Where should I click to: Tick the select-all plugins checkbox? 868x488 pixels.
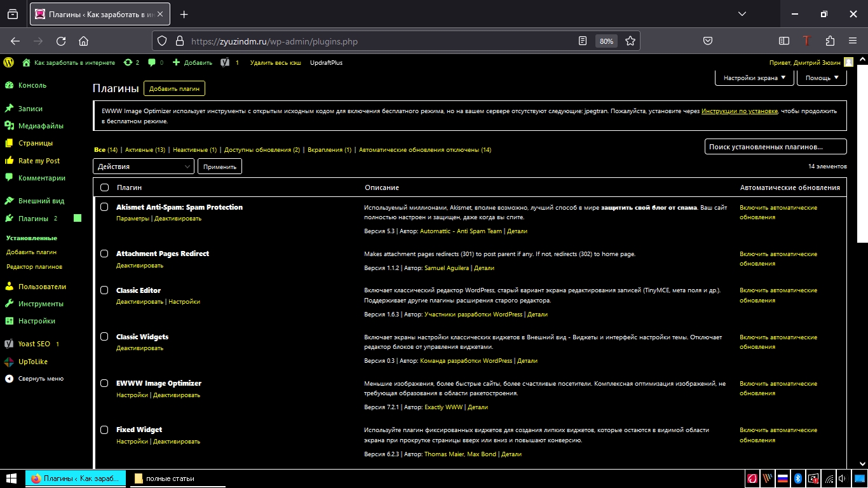(x=105, y=187)
